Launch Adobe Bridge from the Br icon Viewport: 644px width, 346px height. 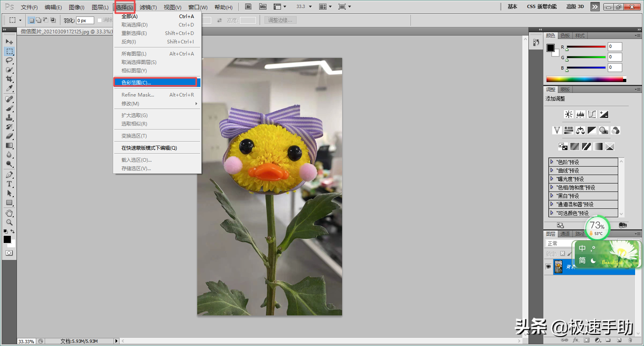pyautogui.click(x=248, y=6)
